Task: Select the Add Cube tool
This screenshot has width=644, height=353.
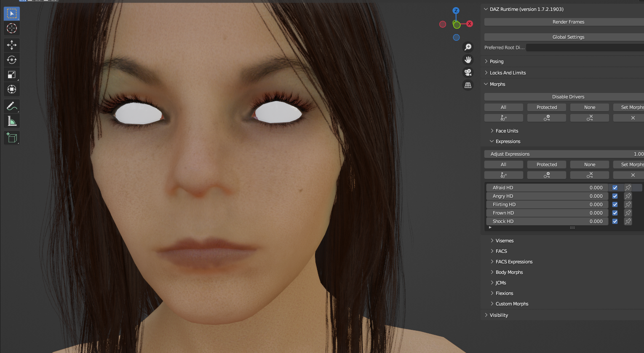Action: coord(12,138)
